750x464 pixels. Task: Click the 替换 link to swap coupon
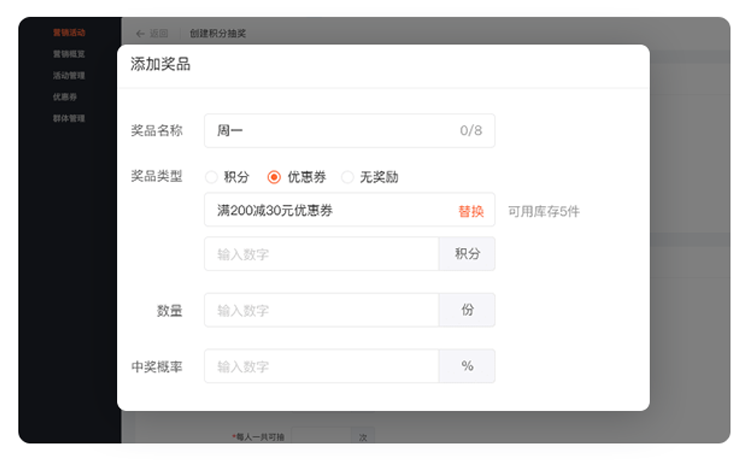pos(470,211)
